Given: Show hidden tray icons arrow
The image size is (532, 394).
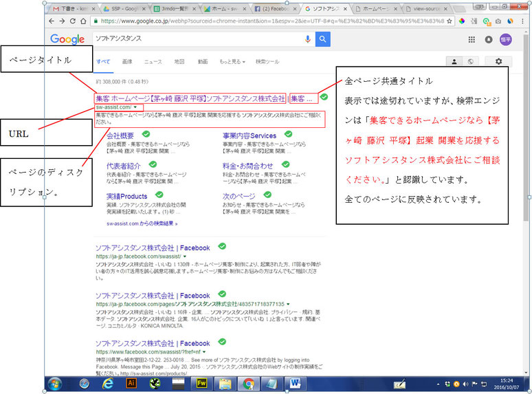Looking at the screenshot, I should point(438,384).
